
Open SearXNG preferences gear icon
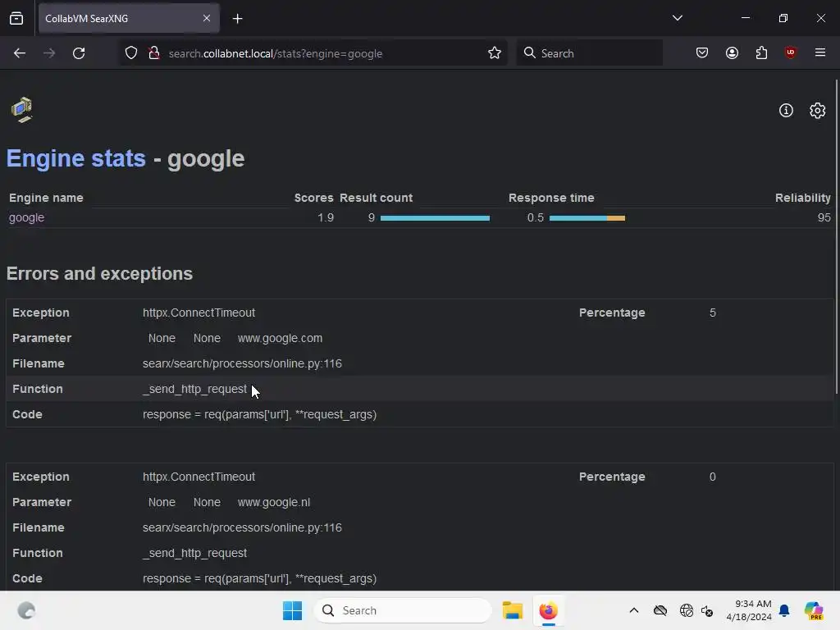click(818, 111)
